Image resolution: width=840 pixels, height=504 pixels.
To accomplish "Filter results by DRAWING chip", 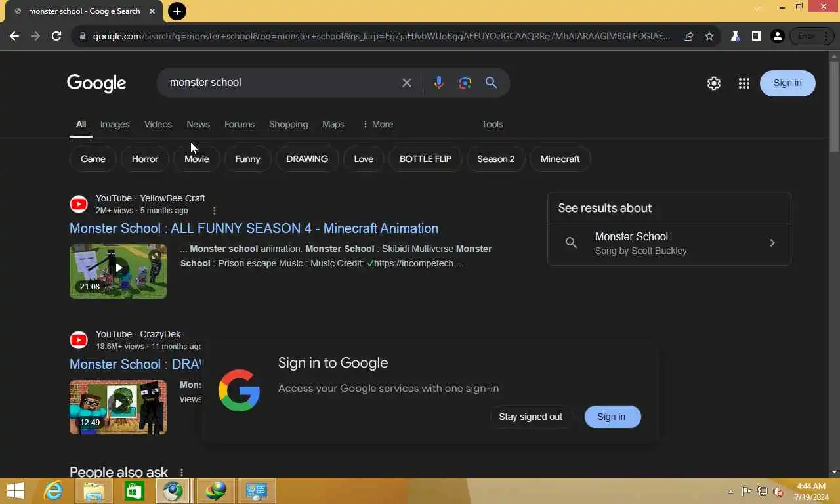I will [x=307, y=159].
